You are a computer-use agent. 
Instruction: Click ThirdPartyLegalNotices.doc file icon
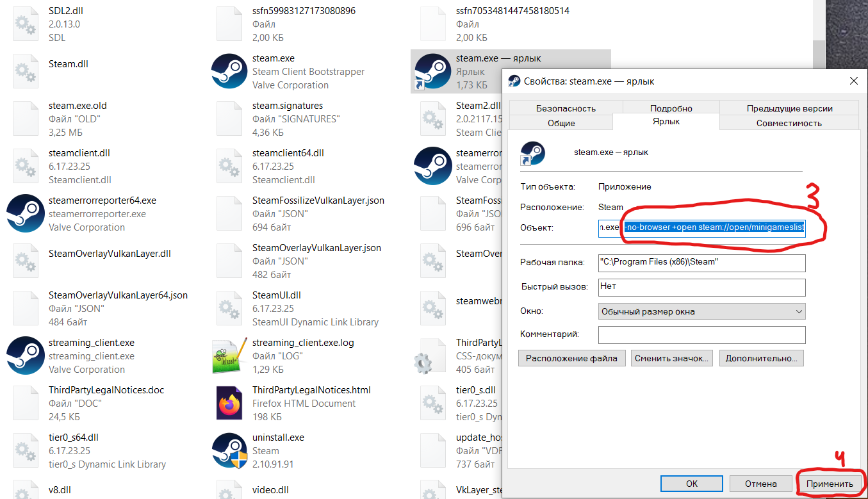(26, 403)
